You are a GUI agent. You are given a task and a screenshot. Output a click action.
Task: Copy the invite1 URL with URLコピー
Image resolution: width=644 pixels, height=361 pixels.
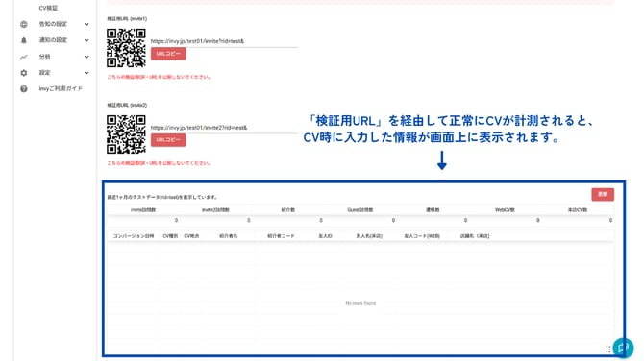tap(168, 54)
